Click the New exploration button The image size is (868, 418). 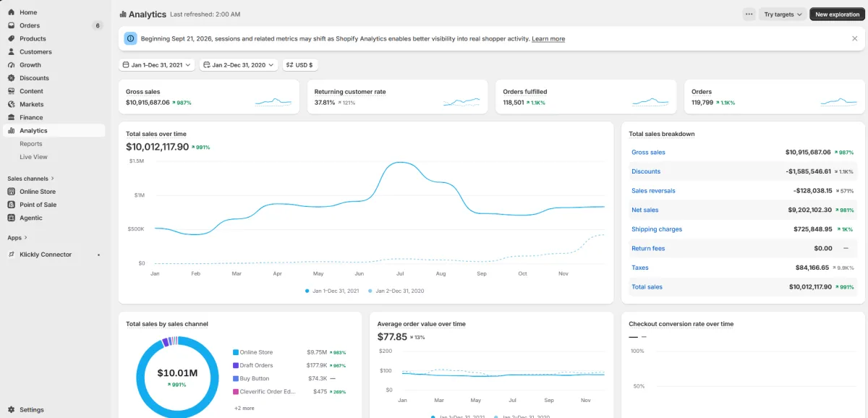click(x=837, y=14)
